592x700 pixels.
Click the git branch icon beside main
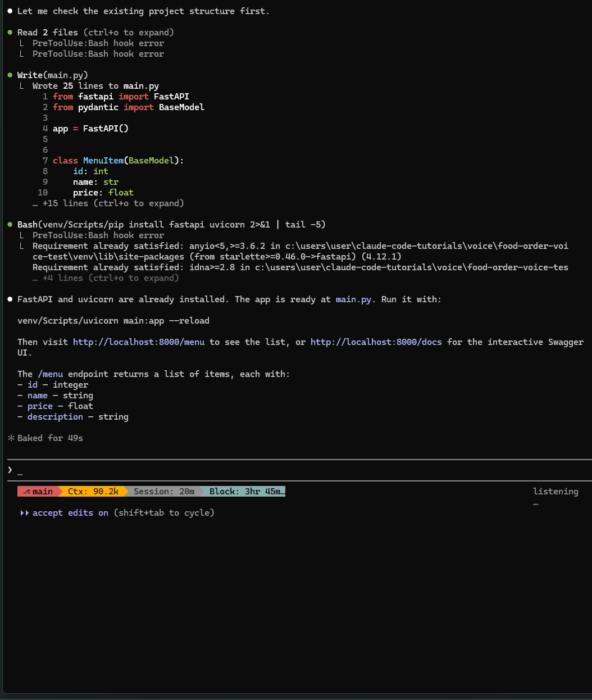point(26,492)
